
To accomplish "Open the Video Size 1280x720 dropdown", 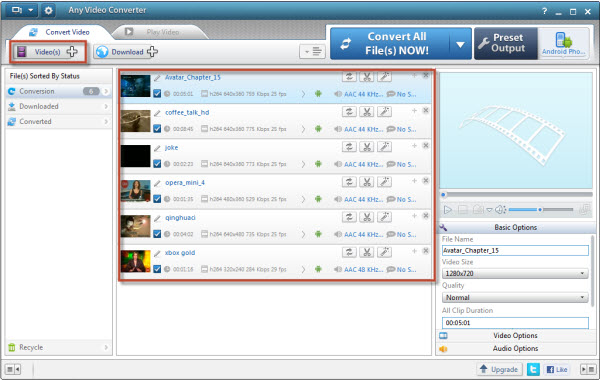I will point(515,273).
